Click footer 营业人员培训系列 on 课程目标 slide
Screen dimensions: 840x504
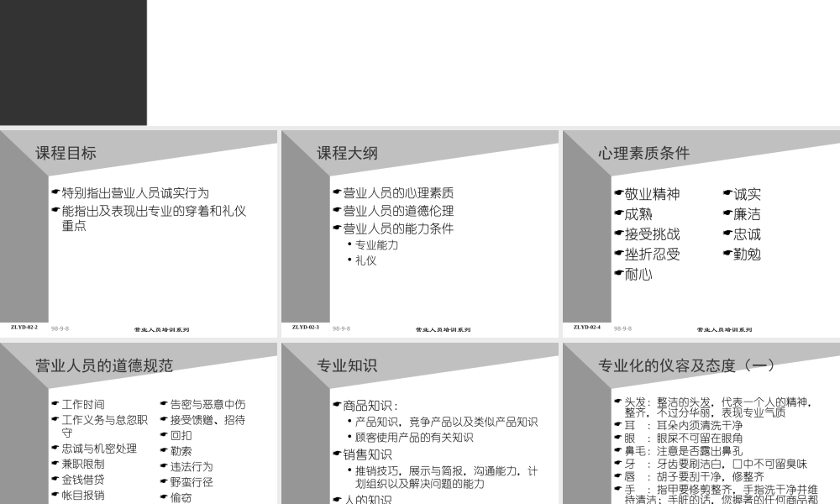(x=162, y=330)
